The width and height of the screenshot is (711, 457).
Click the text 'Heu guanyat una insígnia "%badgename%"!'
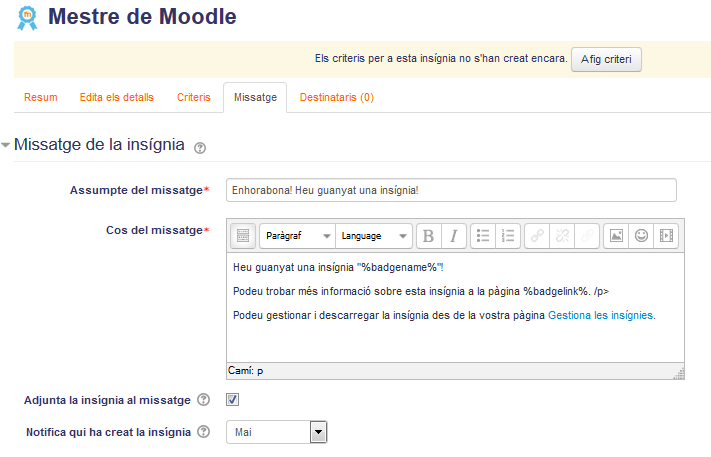(x=338, y=267)
